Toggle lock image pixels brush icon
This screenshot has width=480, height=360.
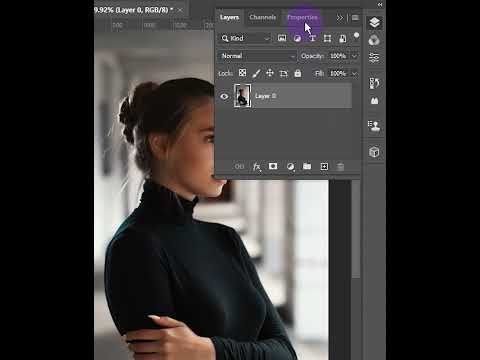point(256,73)
